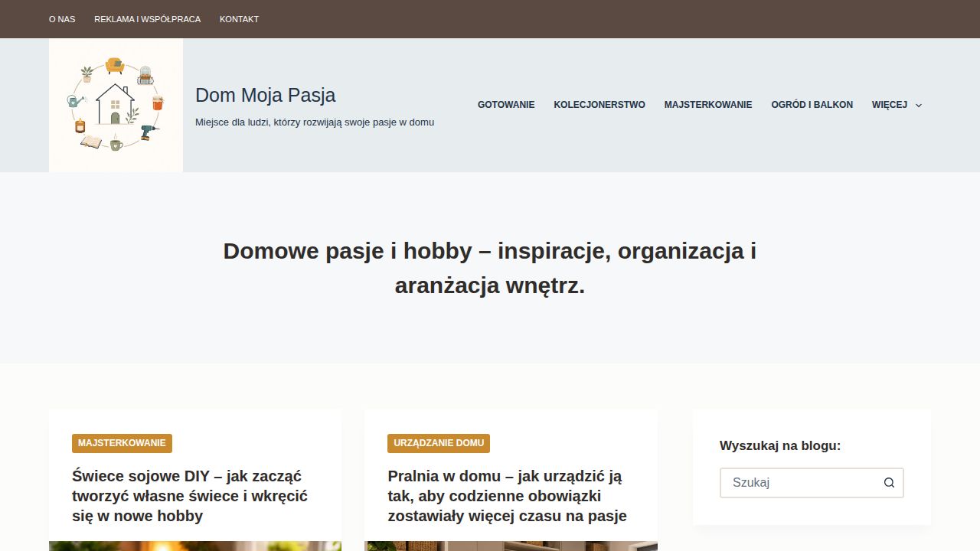Open the Ogród i balkon menu item
980x551 pixels.
coord(812,105)
